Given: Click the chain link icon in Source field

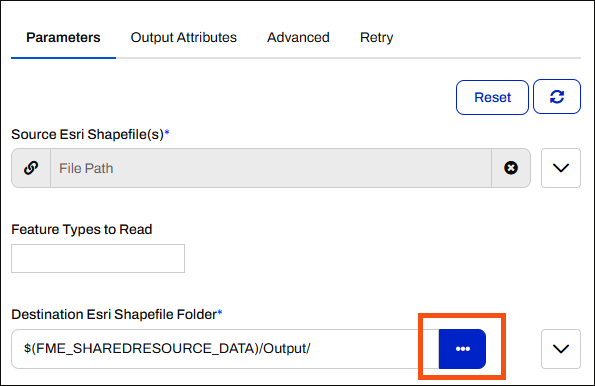Looking at the screenshot, I should [31, 168].
